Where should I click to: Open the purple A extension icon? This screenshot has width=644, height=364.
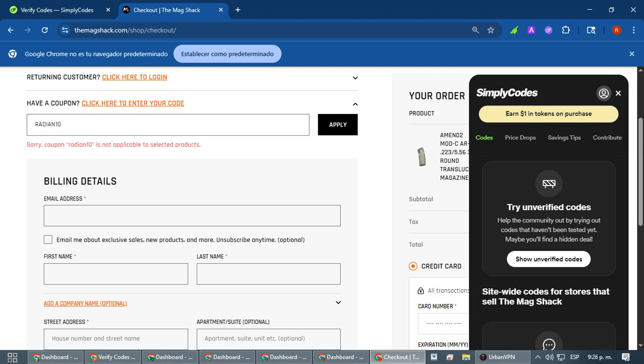(x=532, y=30)
